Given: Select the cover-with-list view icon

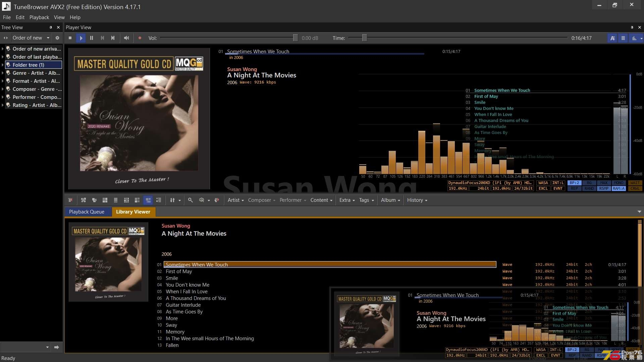Looking at the screenshot, I should point(137,200).
